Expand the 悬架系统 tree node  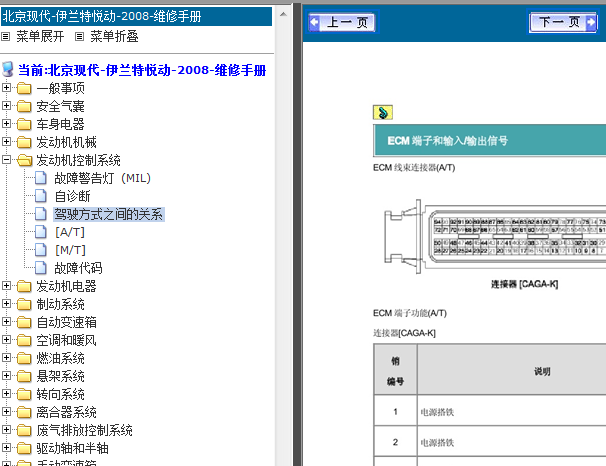tap(6, 376)
